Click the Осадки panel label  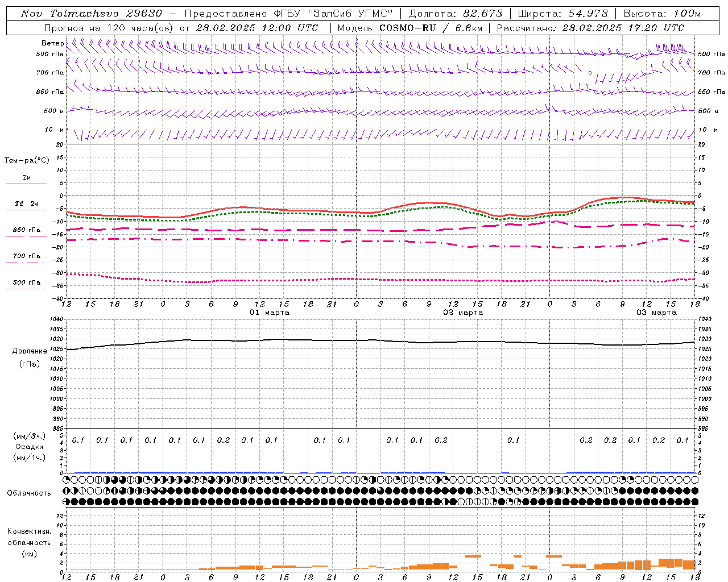tap(30, 447)
